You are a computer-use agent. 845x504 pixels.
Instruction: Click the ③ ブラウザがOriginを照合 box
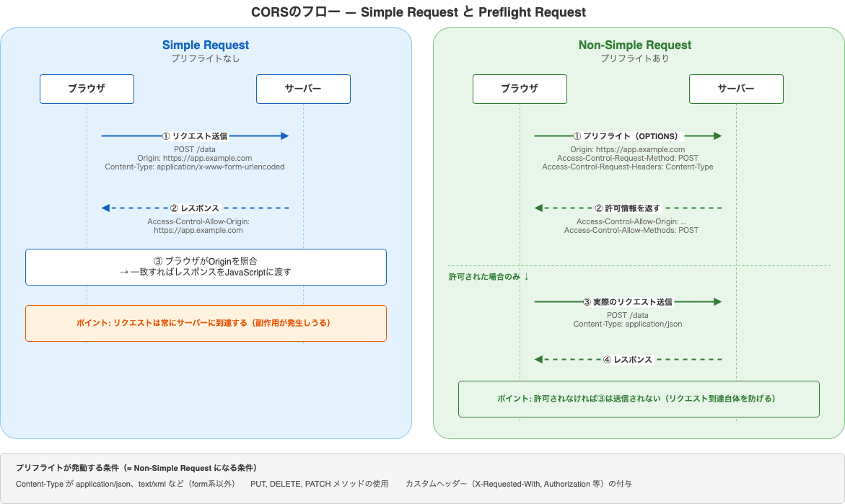click(x=206, y=267)
